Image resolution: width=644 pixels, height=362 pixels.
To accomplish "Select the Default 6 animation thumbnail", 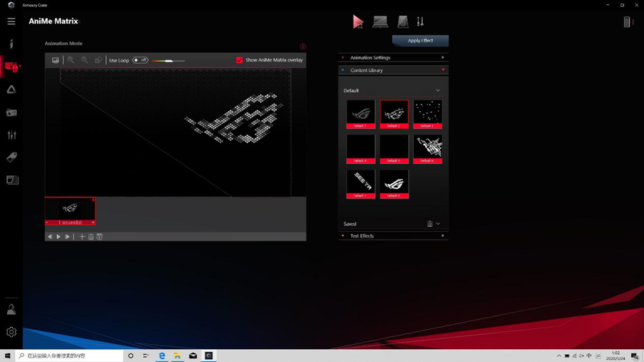I will coord(427,149).
